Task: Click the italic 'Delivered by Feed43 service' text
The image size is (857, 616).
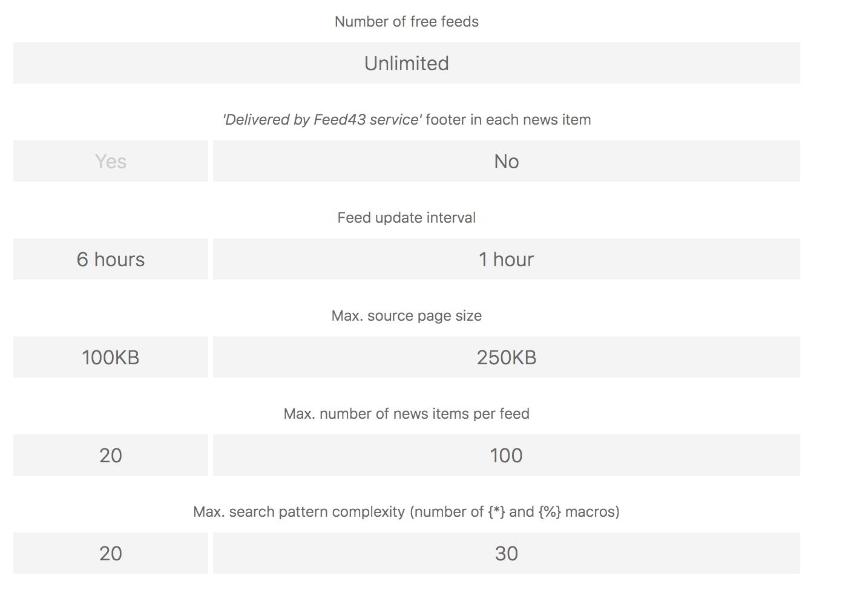Action: [322, 120]
